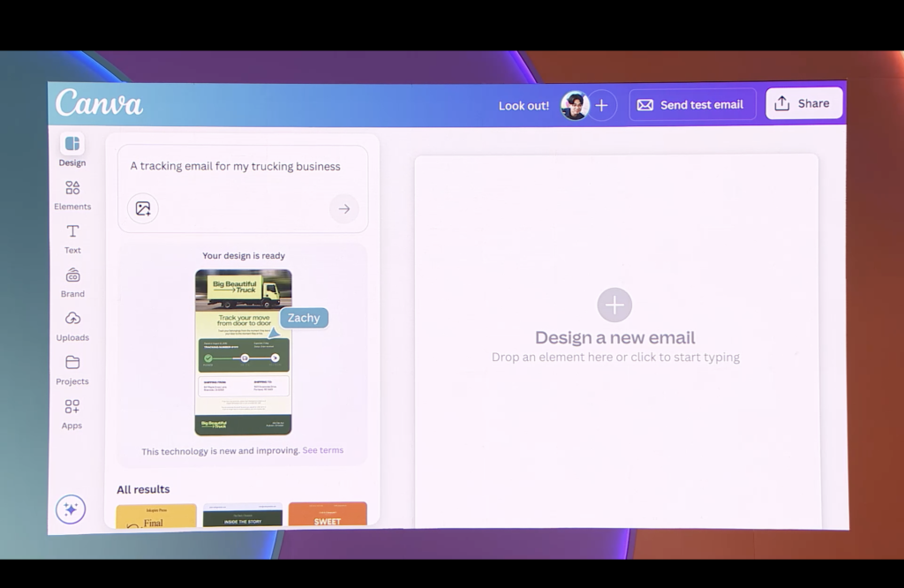The width and height of the screenshot is (904, 588).
Task: Click the user profile avatar
Action: [x=575, y=105]
